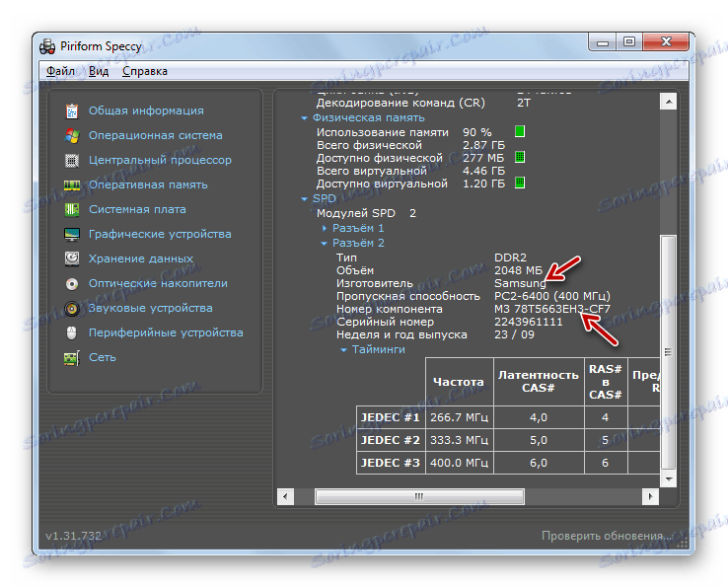Open the Файл menu
Screen dimensions: 728x588
60,71
